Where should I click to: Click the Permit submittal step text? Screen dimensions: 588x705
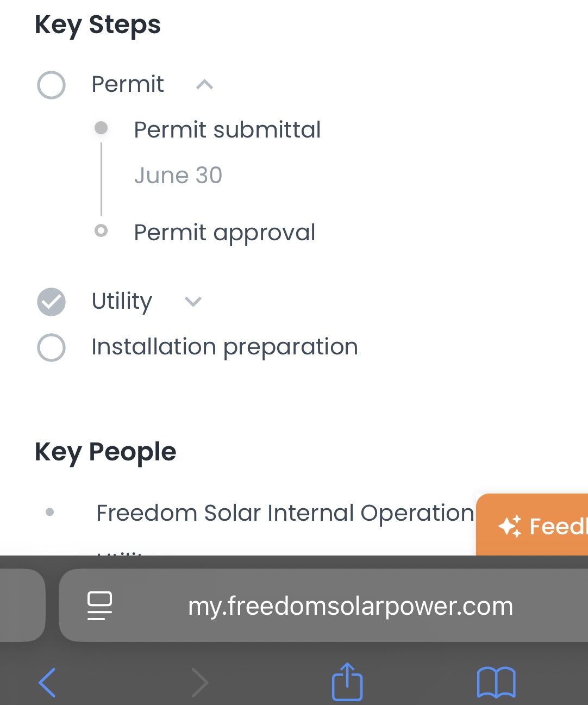(x=227, y=130)
